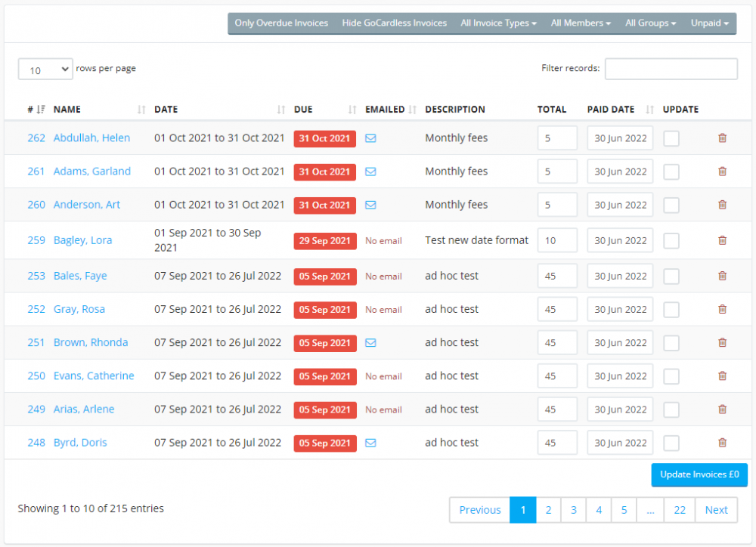Select update checkbox for Arias, Arlene
The width and height of the screenshot is (756, 547).
(671, 409)
